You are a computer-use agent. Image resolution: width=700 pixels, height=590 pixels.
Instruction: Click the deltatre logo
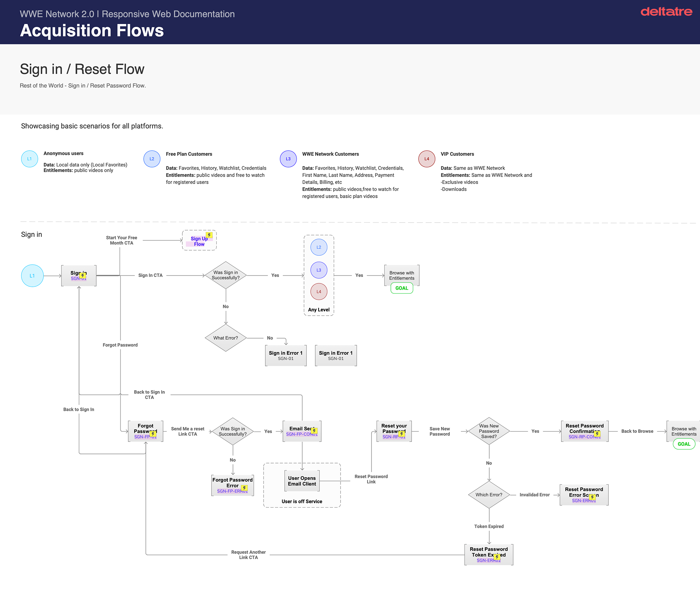click(666, 12)
